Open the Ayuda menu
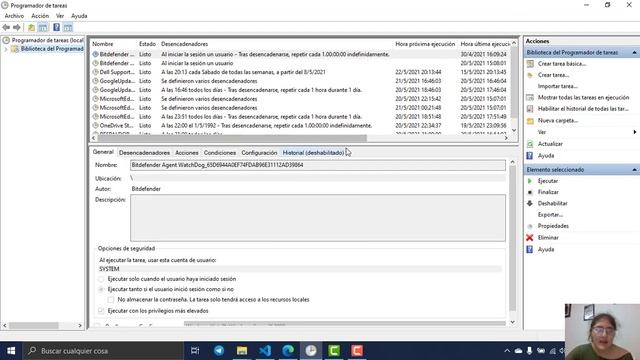Viewport: 640px width, 360px height. point(79,16)
